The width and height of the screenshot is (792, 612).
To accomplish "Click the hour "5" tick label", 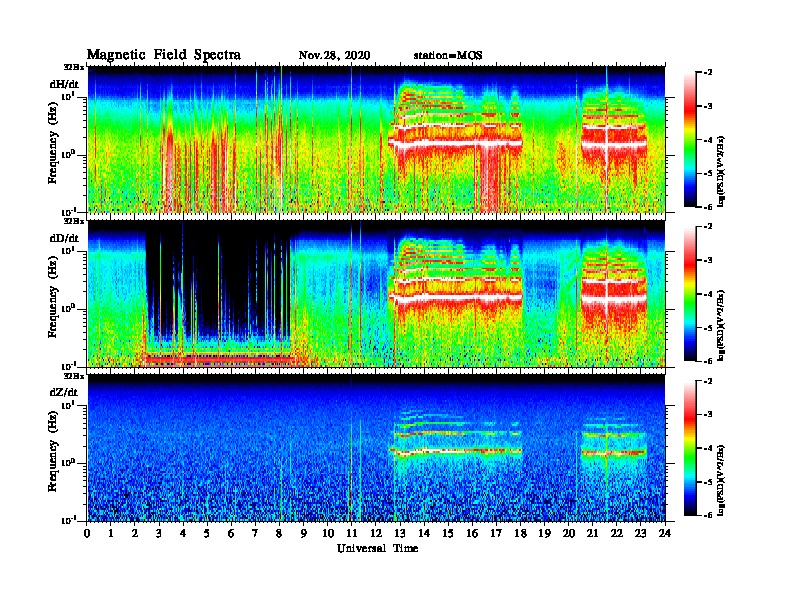I will 207,533.
